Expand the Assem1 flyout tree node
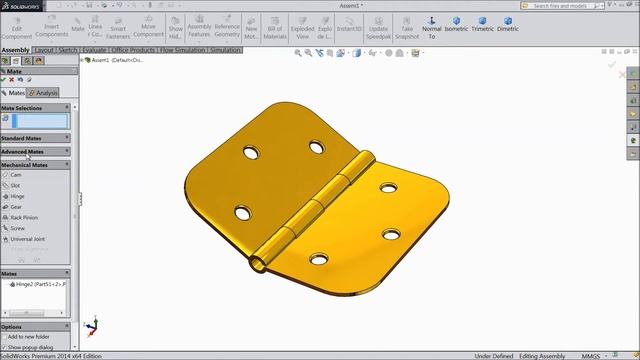Screen dimensions: 640x360 click(82, 60)
